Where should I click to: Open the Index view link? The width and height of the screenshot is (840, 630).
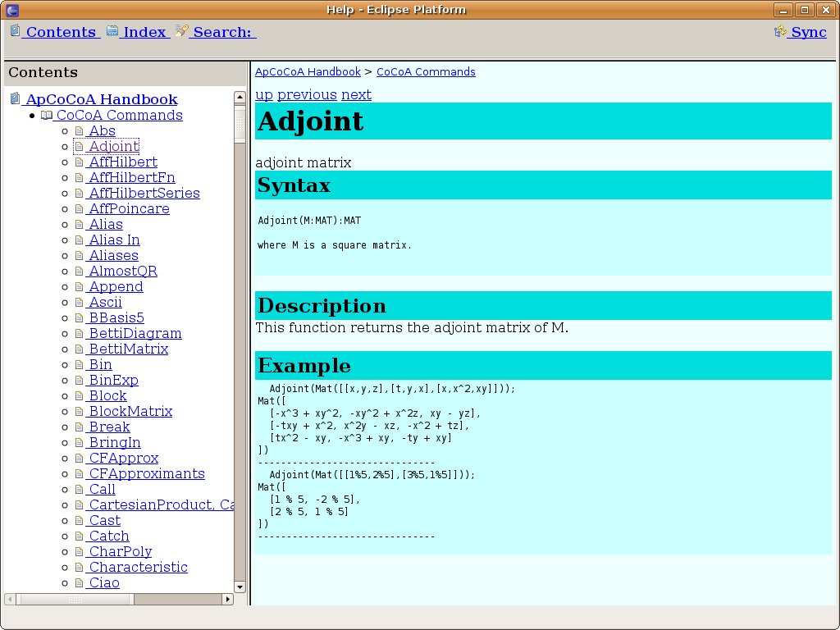pos(144,32)
